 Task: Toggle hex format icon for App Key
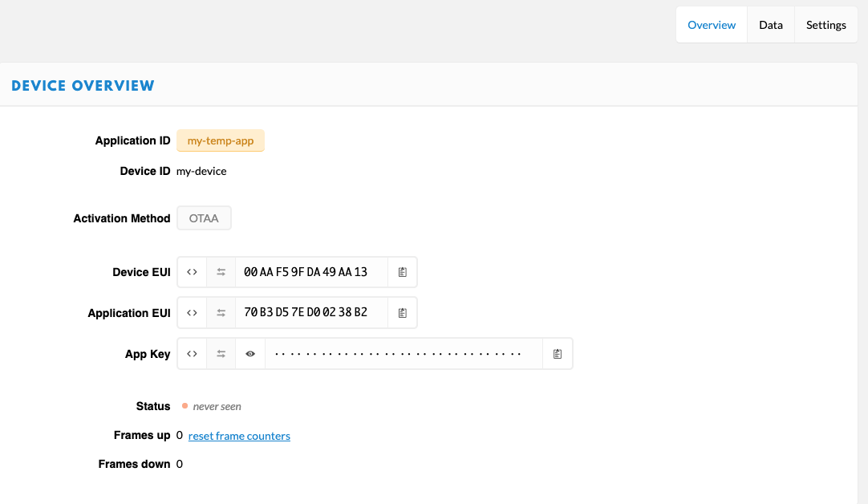(x=192, y=353)
